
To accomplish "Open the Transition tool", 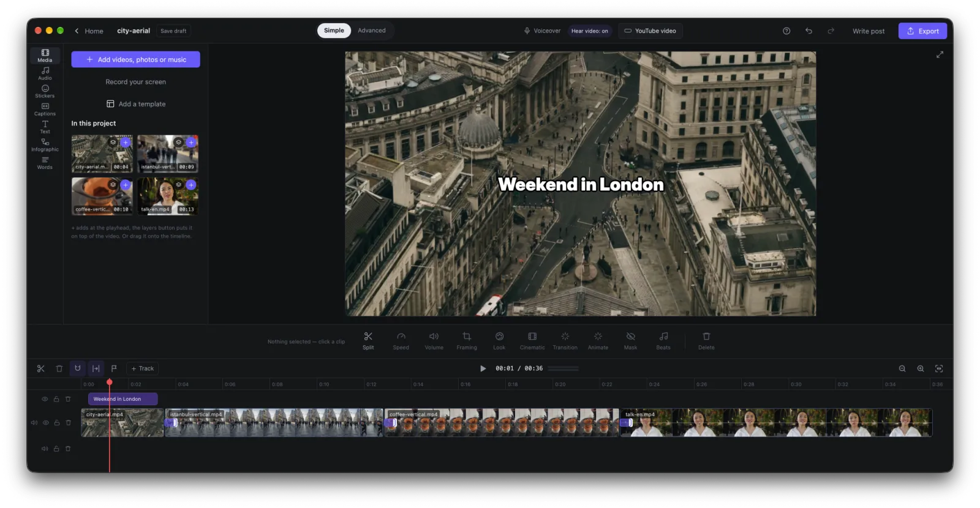I will click(565, 341).
